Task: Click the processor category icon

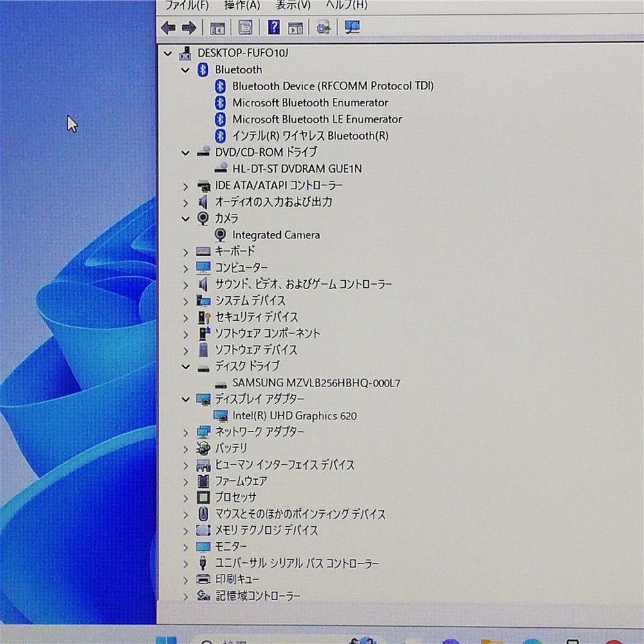Action: 204,498
